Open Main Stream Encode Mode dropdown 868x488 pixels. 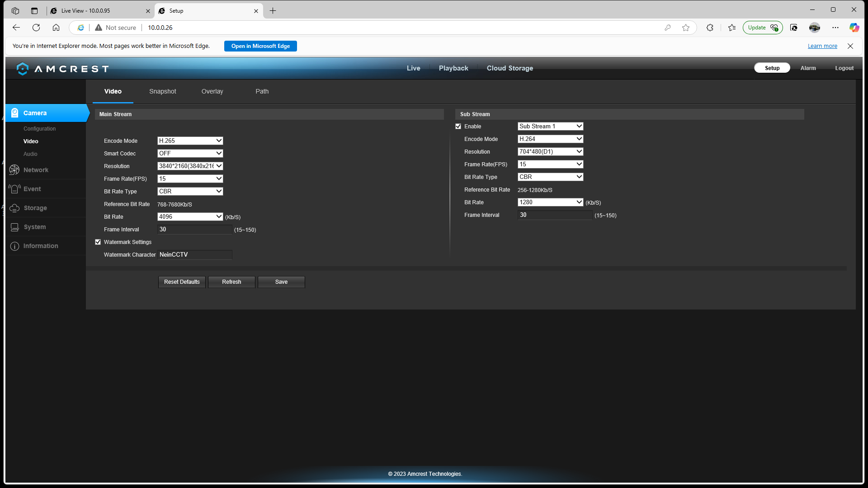point(190,141)
